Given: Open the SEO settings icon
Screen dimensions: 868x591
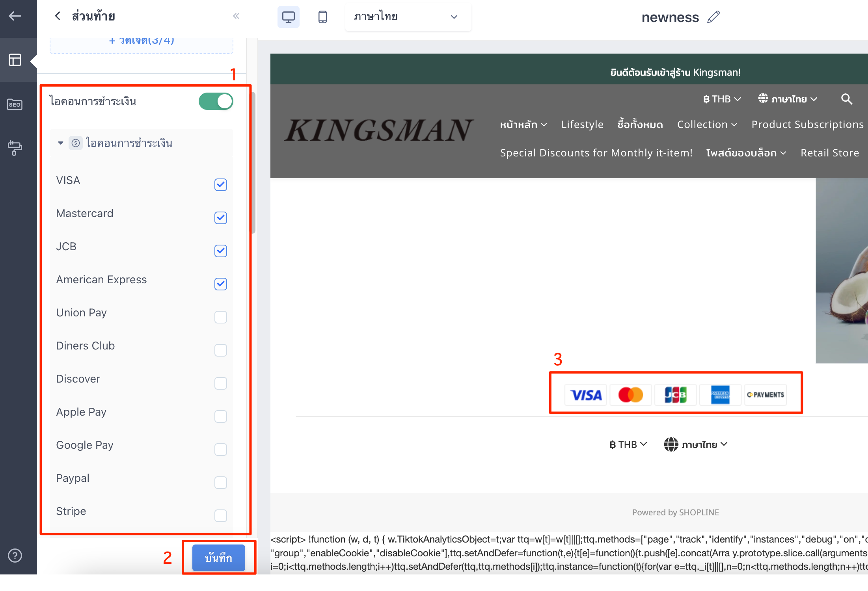Looking at the screenshot, I should pos(15,104).
